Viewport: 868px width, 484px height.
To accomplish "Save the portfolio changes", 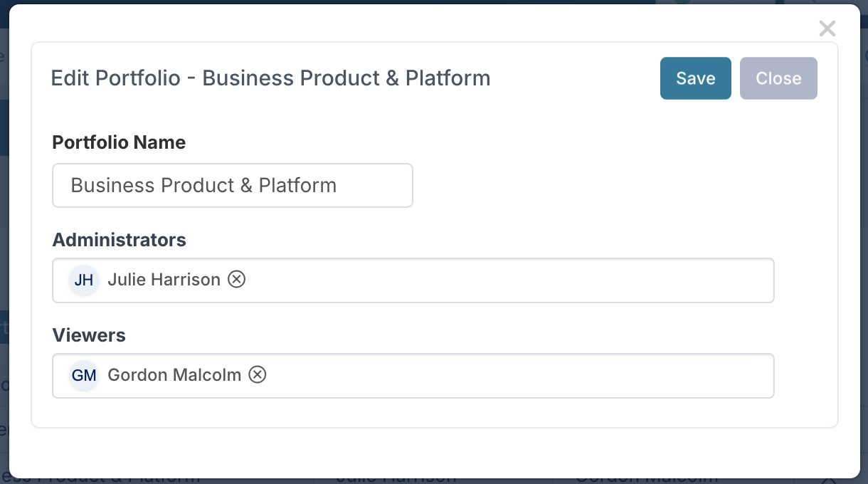I will [696, 78].
